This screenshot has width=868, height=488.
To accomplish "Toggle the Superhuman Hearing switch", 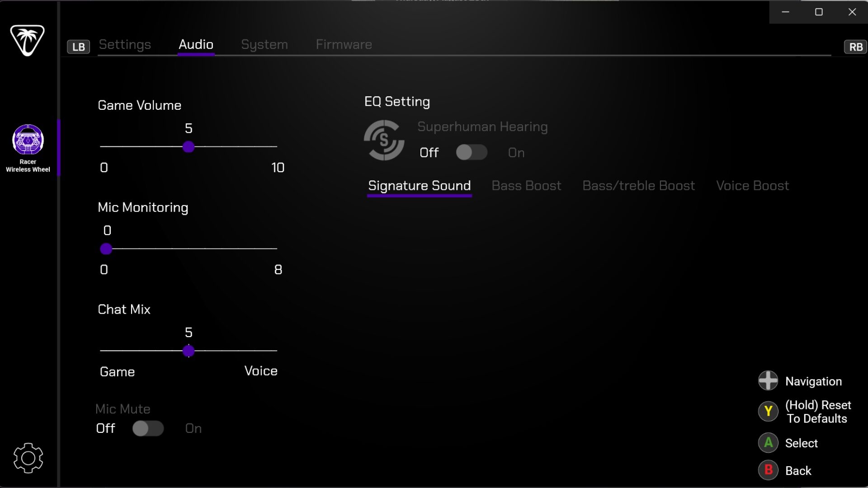I will [x=472, y=152].
